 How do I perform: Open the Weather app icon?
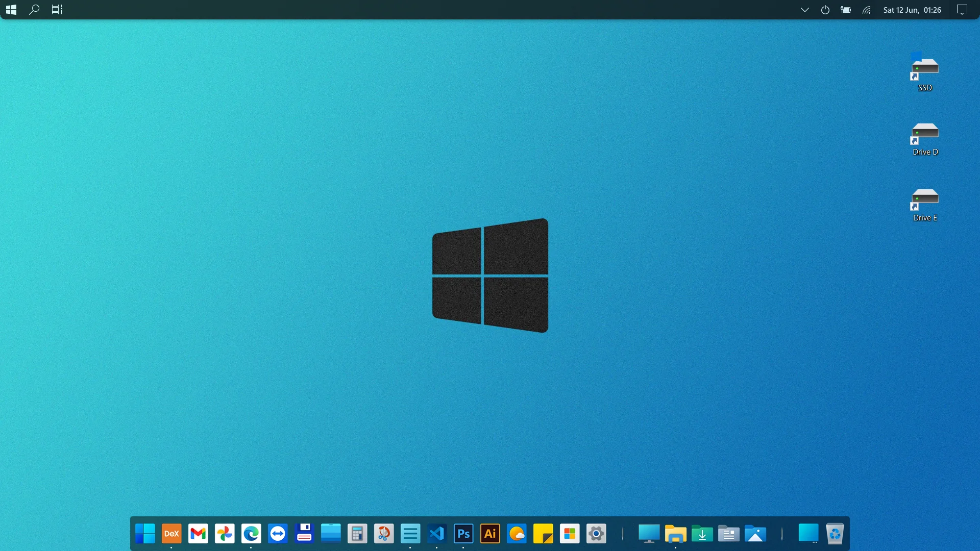517,534
